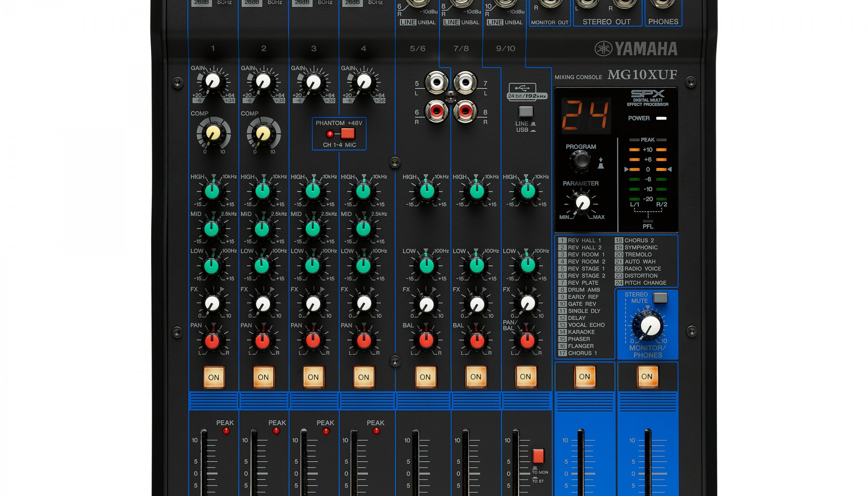Toggle the LINE/USB selector switch
Viewport: 868px width, 496px height.
526,112
